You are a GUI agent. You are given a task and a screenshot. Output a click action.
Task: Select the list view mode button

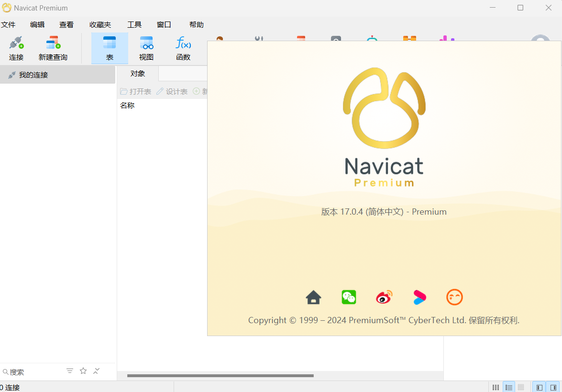508,387
